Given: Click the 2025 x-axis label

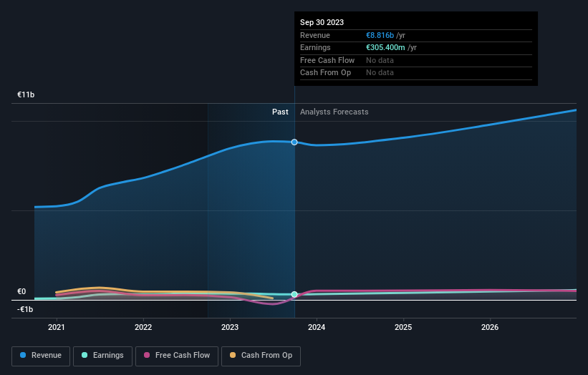Looking at the screenshot, I should pyautogui.click(x=403, y=327).
